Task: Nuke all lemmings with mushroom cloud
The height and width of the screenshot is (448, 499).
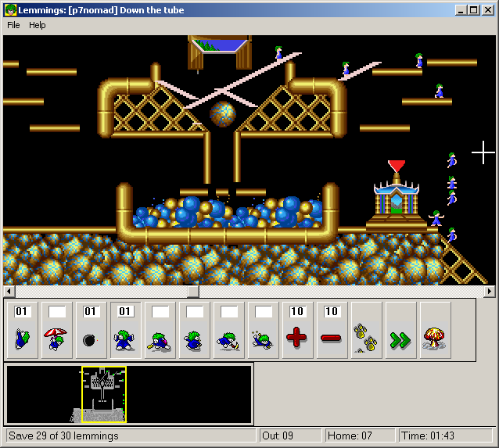Action: coord(435,330)
